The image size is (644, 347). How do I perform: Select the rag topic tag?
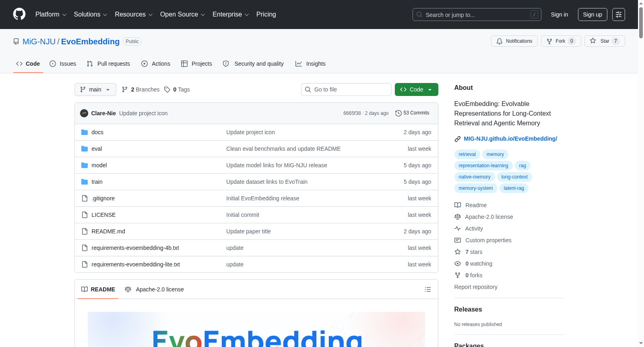tap(522, 166)
